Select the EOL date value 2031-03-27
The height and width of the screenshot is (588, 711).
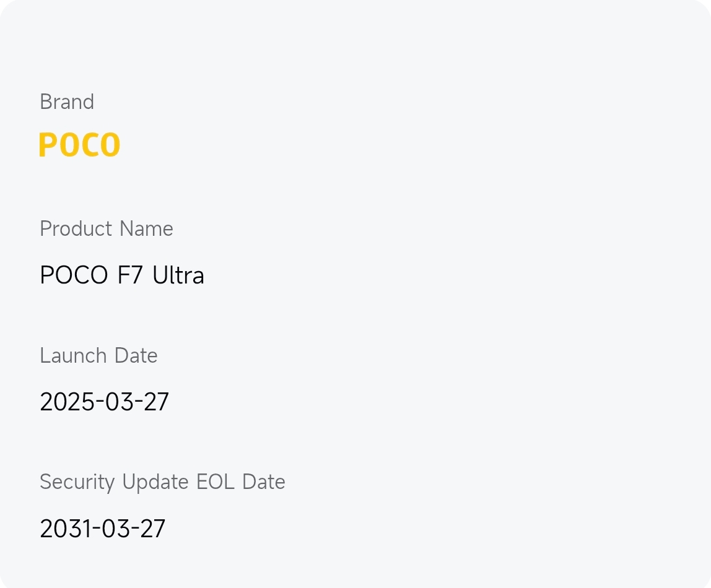tap(103, 529)
